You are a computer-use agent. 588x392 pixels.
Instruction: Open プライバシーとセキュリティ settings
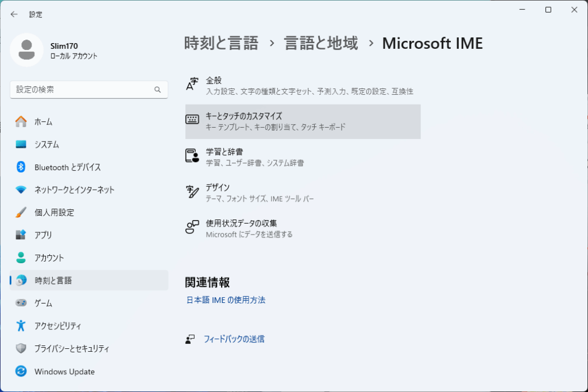tap(89, 348)
